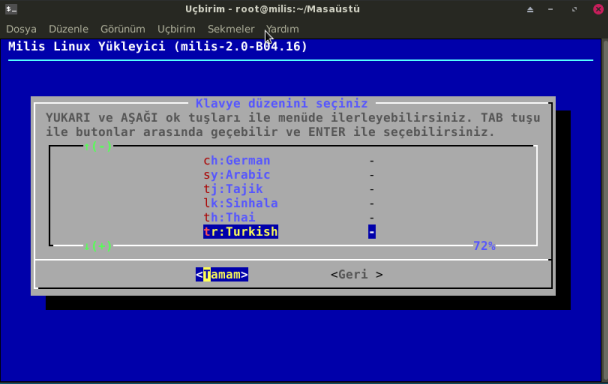Select the tj:Tajik keyboard layout

[x=233, y=189]
